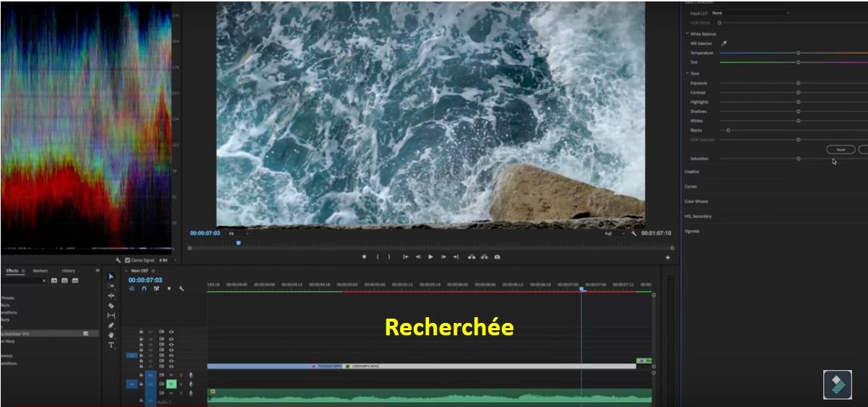The width and height of the screenshot is (868, 407).
Task: Click the Tint slider handle
Action: click(x=799, y=62)
